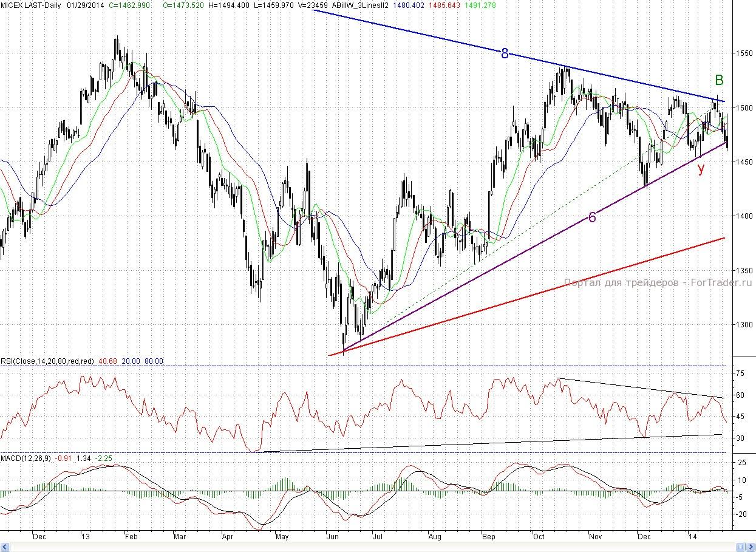
Task: Click the 1300 price axis label
Action: click(744, 324)
